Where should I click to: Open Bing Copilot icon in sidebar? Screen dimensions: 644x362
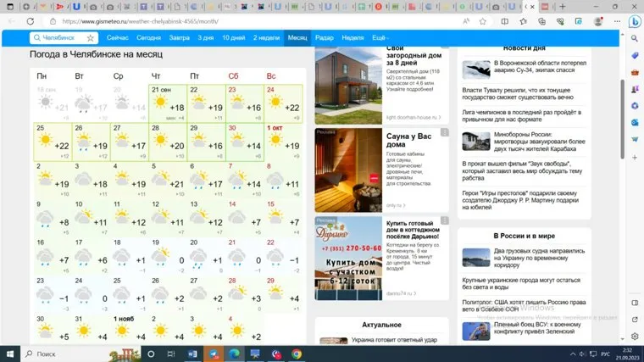pyautogui.click(x=633, y=22)
